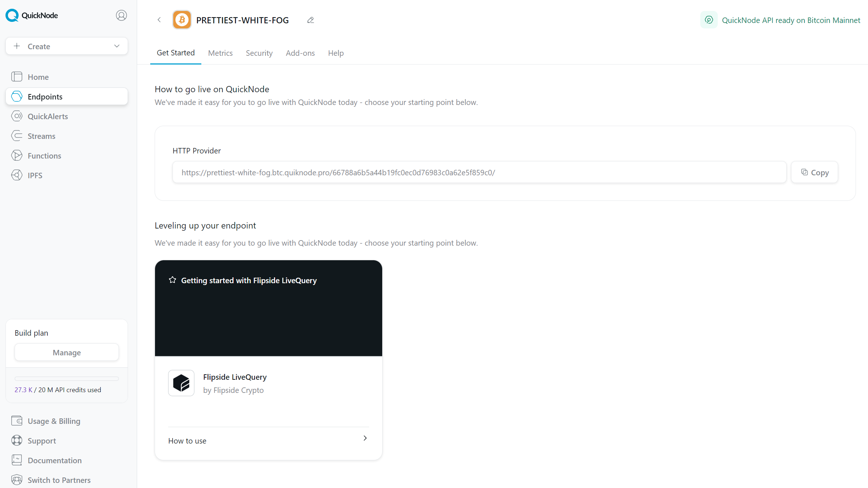The image size is (868, 488).
Task: Click the Manage button under Build plan
Action: 67,352
